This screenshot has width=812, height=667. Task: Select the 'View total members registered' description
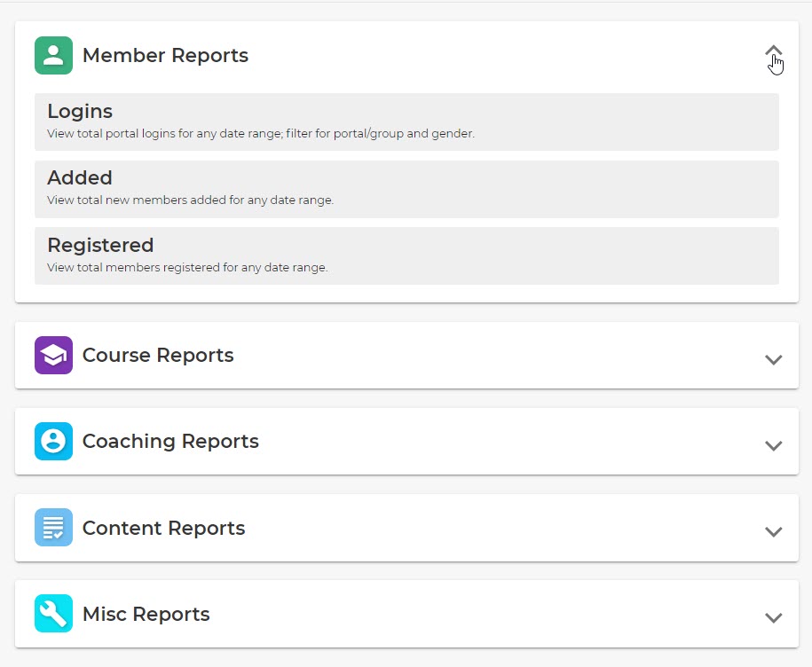187,268
